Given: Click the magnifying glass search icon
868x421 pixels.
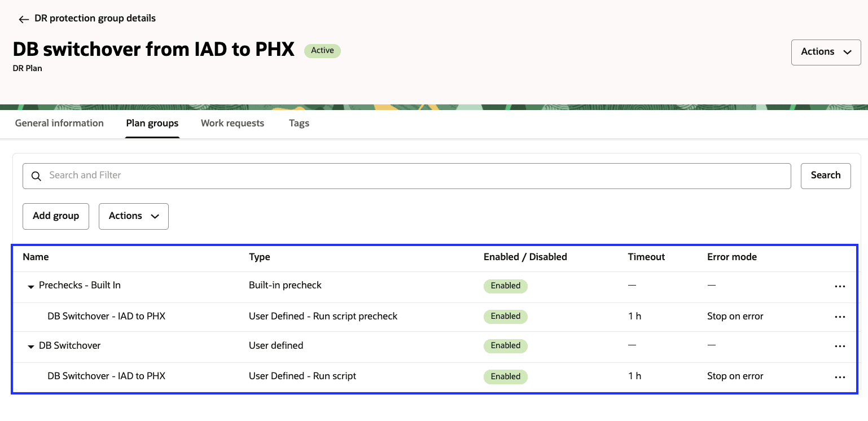Looking at the screenshot, I should coord(36,176).
